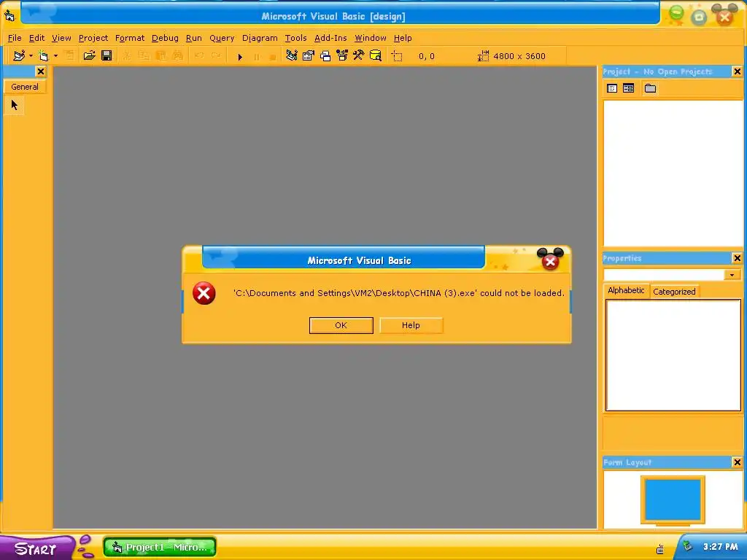This screenshot has width=747, height=560.
Task: Open the Query menu
Action: 222,38
